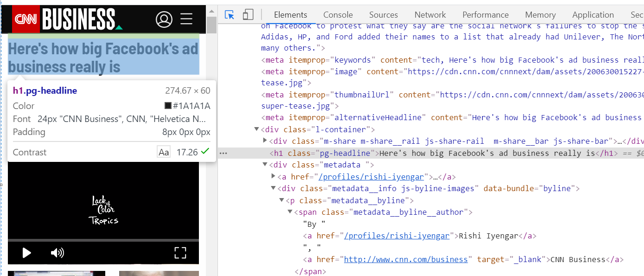Click the "By " text node
The width and height of the screenshot is (644, 276).
pos(314,224)
